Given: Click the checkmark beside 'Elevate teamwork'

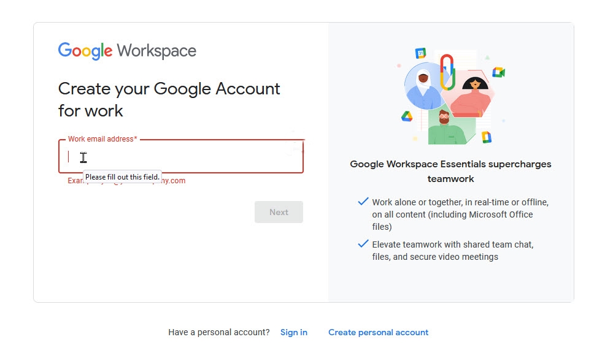Looking at the screenshot, I should tap(363, 244).
